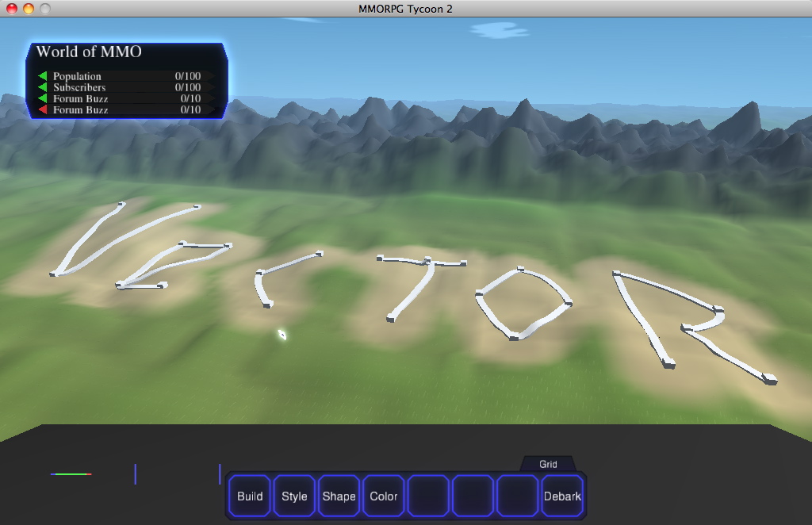
Task: Click the empty toolbar slot just before Debark
Action: [517, 496]
